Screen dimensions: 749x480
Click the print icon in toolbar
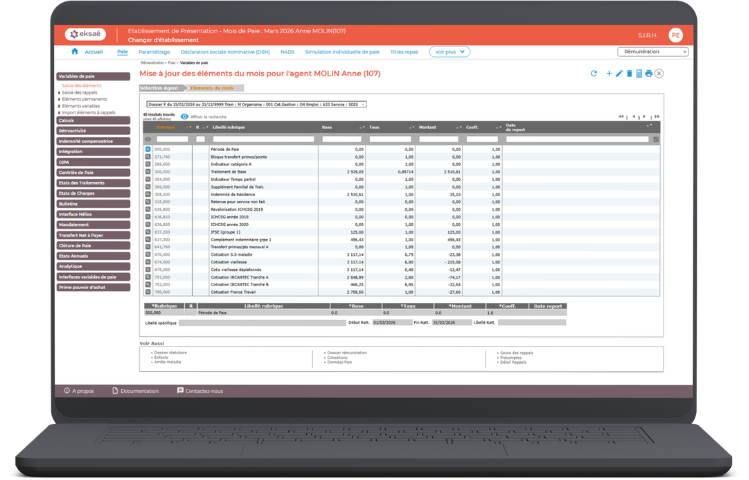point(649,74)
